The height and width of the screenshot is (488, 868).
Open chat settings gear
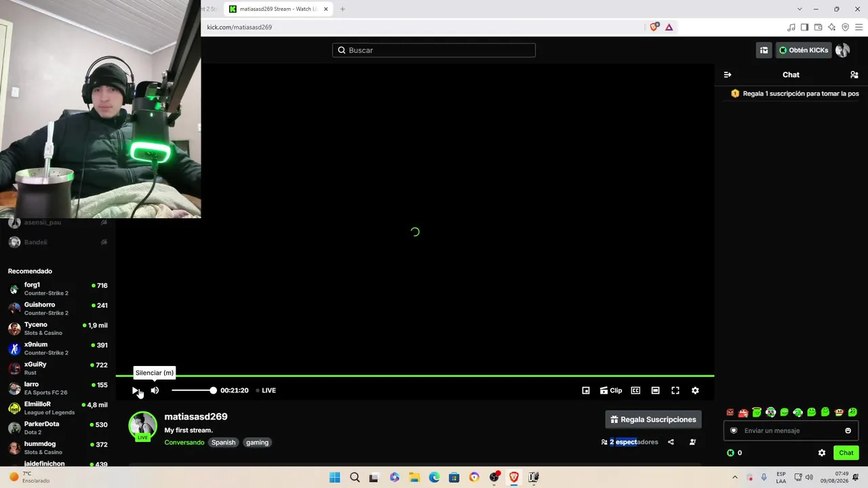click(822, 453)
